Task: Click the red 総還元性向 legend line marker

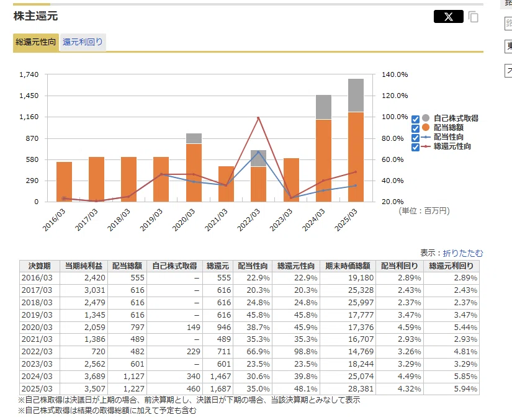Action: click(x=426, y=146)
